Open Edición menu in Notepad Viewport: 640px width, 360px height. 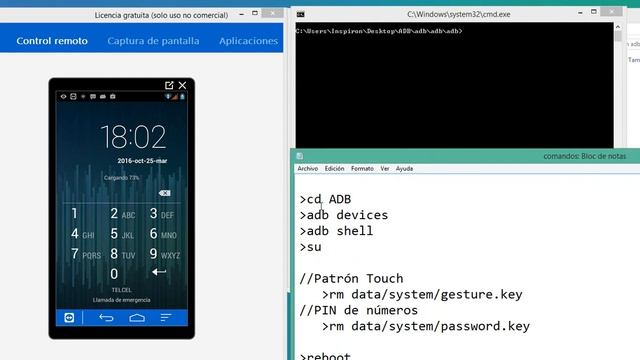point(334,169)
